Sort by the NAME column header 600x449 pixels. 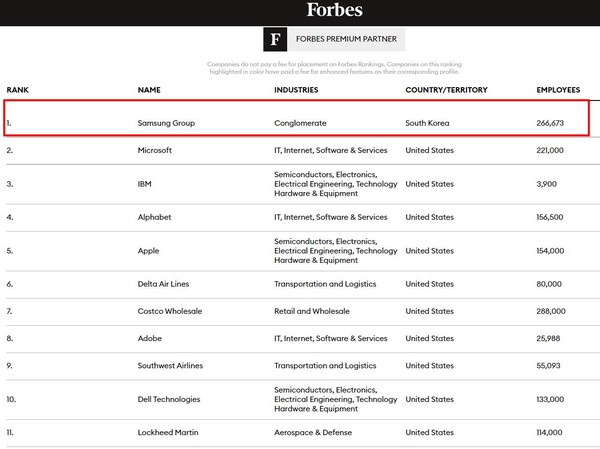coord(149,90)
